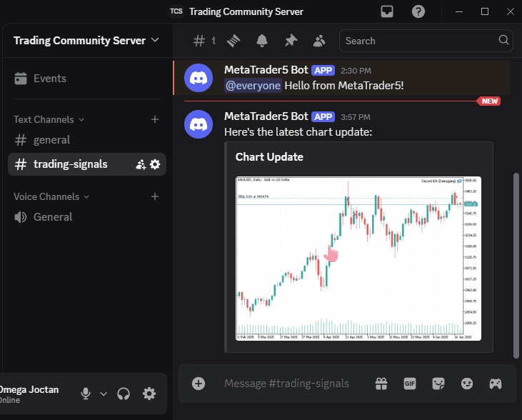Open the Chart Update image thumbnail
The image size is (522, 420).
358,259
